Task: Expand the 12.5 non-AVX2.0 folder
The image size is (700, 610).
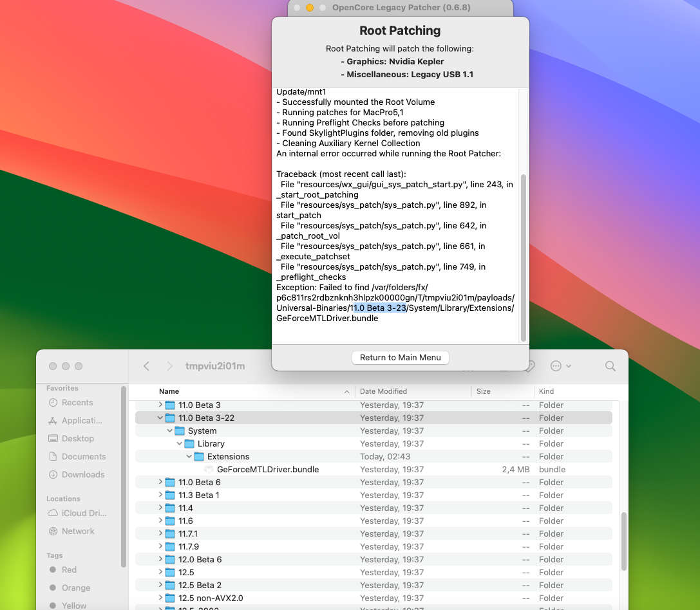Action: pyautogui.click(x=160, y=598)
